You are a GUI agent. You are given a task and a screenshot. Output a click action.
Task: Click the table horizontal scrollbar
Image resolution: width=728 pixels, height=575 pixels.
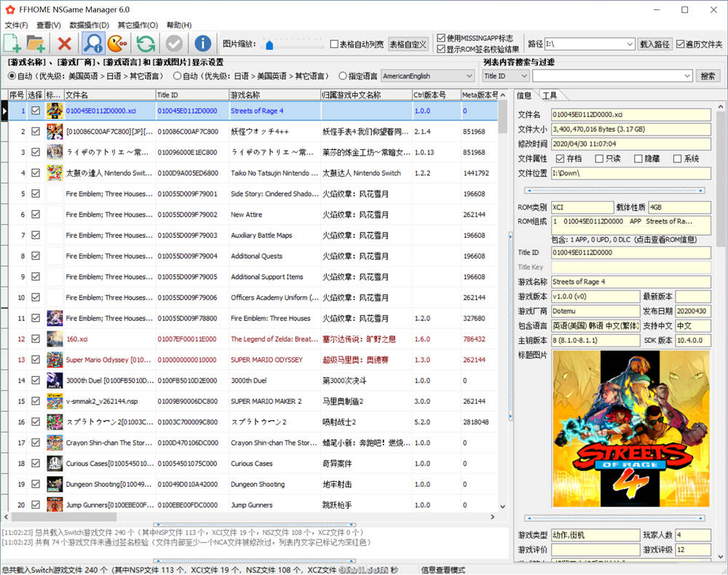pyautogui.click(x=64, y=517)
